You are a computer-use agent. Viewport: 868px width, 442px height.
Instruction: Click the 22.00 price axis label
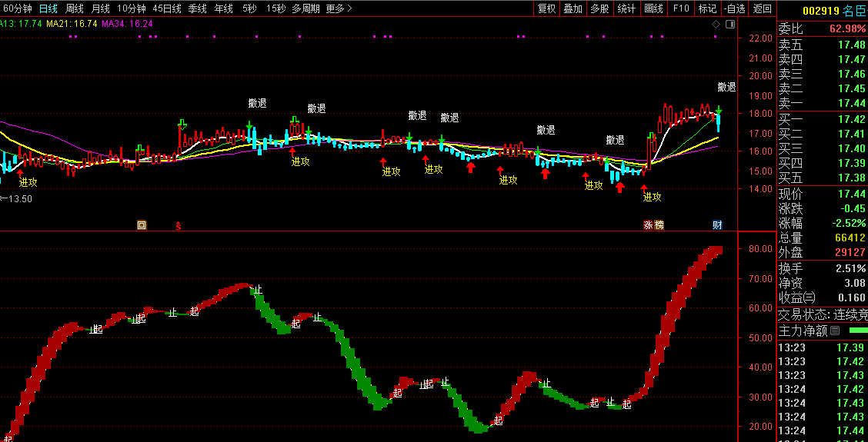coord(759,38)
